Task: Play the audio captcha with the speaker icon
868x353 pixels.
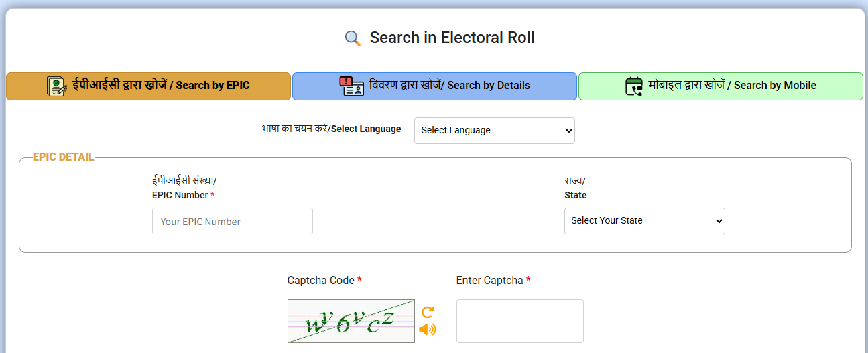Action: tap(427, 329)
